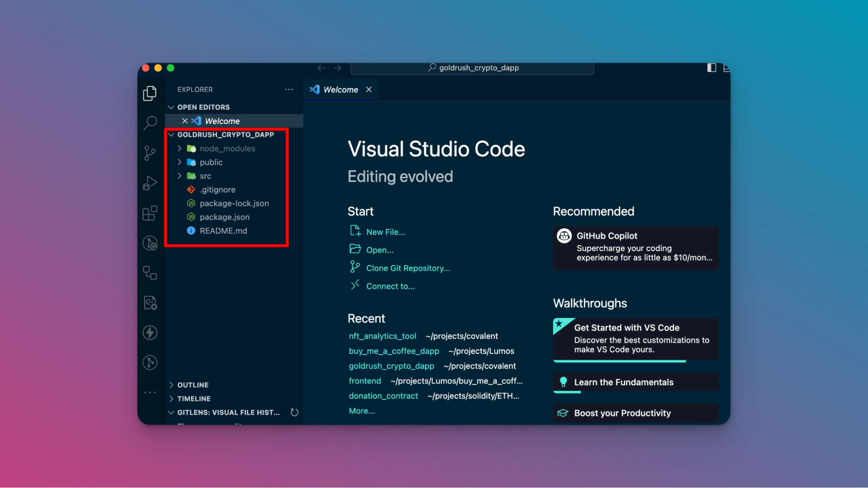This screenshot has height=488, width=868.
Task: Open the Explorer view in activity bar
Action: pyautogui.click(x=150, y=93)
